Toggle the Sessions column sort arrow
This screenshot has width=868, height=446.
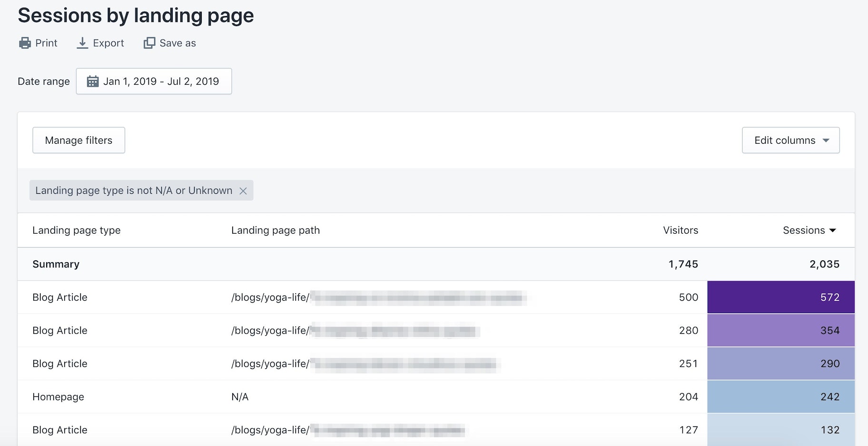833,230
